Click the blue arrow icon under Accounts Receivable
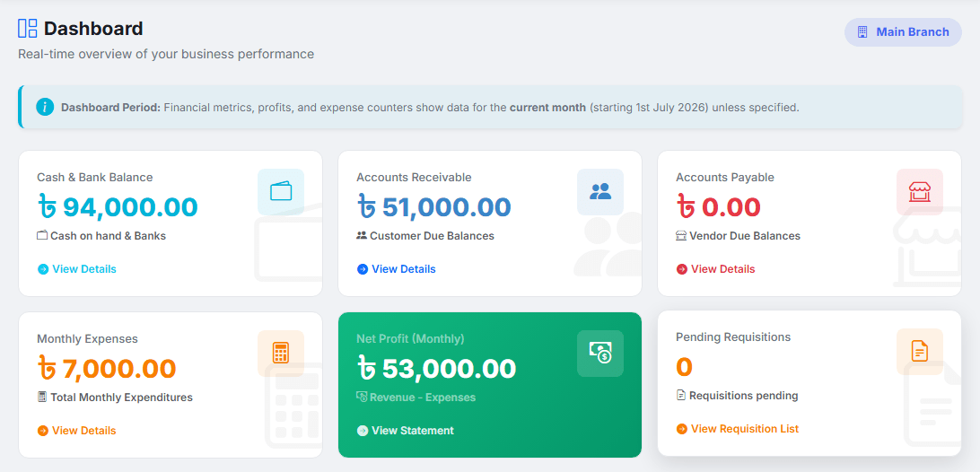This screenshot has height=472, width=980. [x=362, y=269]
